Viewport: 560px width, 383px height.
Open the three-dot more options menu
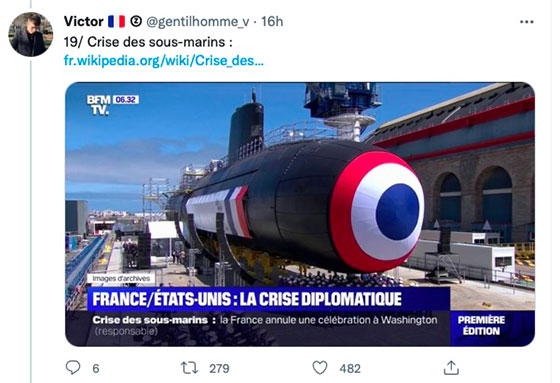click(527, 22)
